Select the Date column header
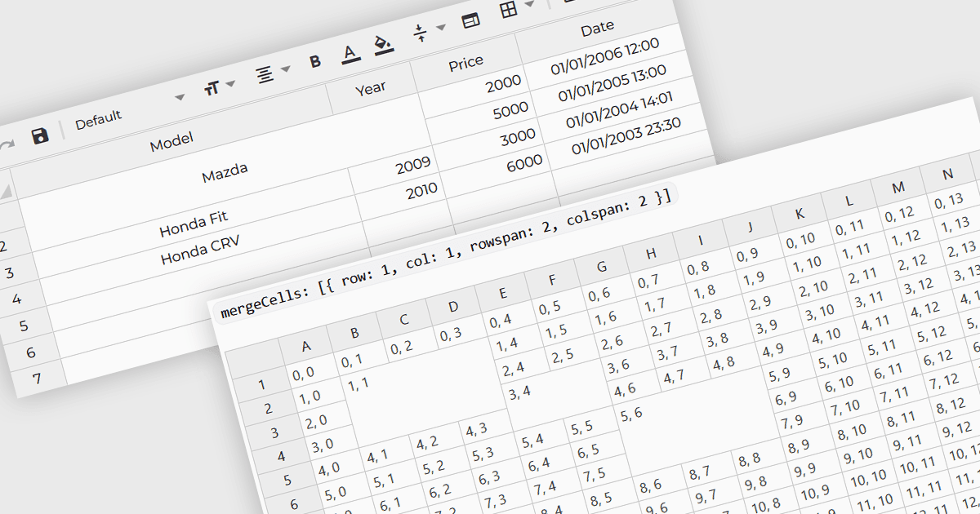The width and height of the screenshot is (980, 514). tap(597, 28)
